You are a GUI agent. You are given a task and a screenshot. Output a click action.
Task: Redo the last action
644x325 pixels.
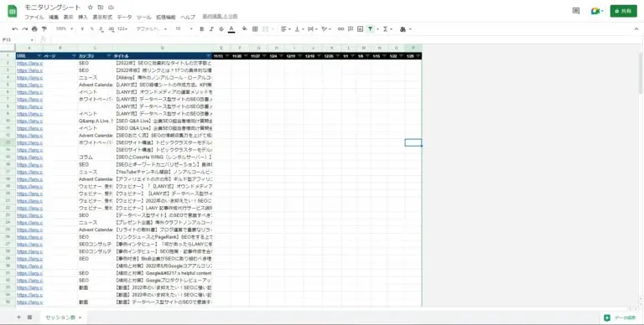pos(24,29)
